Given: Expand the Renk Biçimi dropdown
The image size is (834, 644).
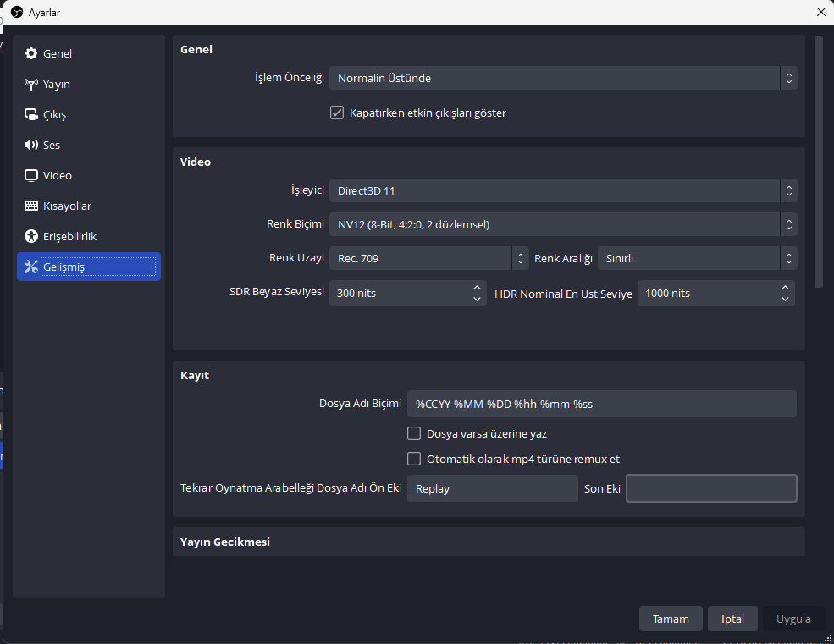Looking at the screenshot, I should tap(563, 225).
